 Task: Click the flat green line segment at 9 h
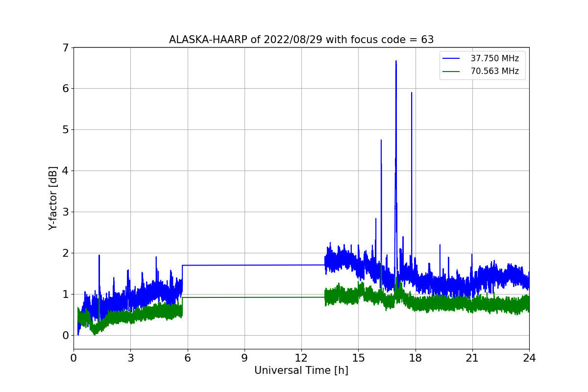click(245, 297)
